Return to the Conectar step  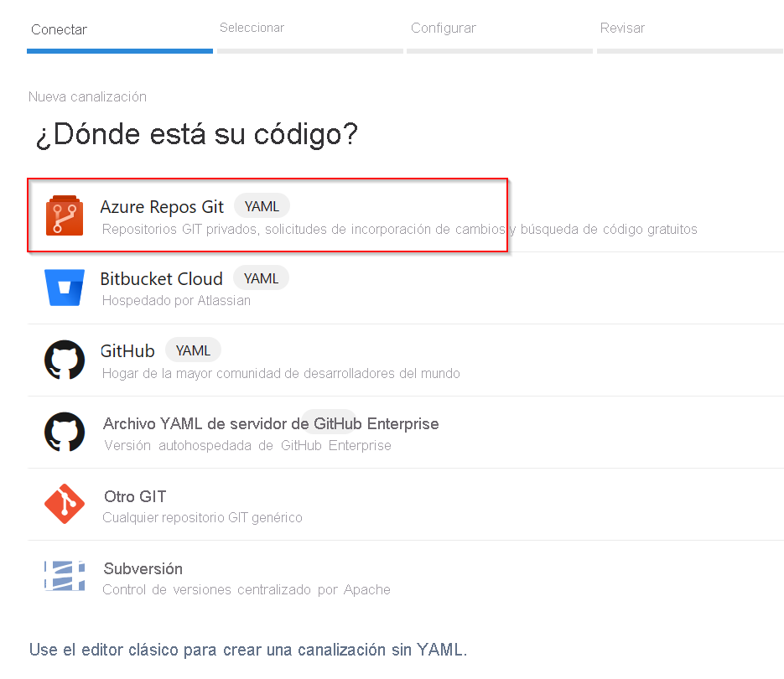[59, 29]
